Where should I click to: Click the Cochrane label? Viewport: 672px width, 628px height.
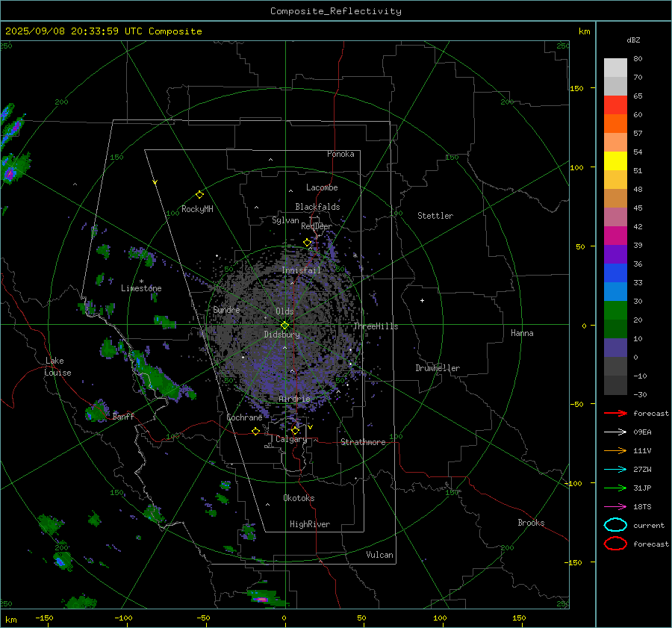[244, 417]
